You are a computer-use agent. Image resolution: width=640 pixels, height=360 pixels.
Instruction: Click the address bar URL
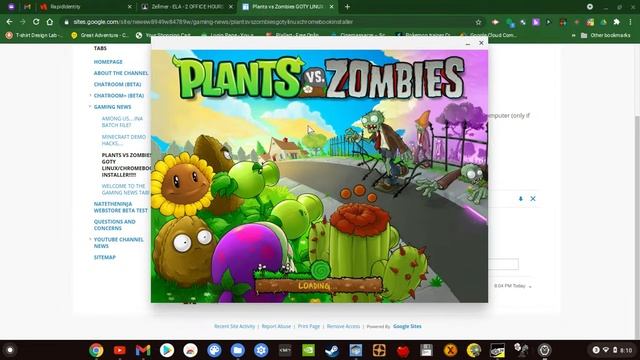(x=213, y=22)
